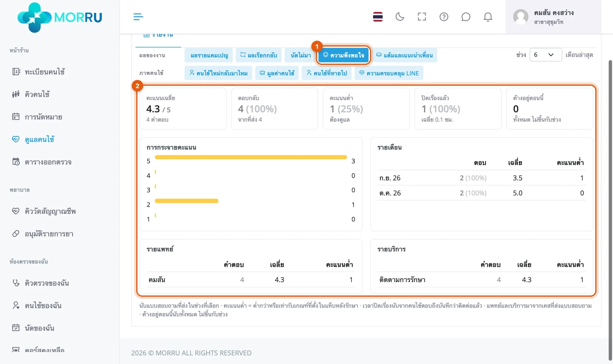This screenshot has width=613, height=364.
Task: Open the ผลเรียกกลับ report
Action: click(258, 55)
